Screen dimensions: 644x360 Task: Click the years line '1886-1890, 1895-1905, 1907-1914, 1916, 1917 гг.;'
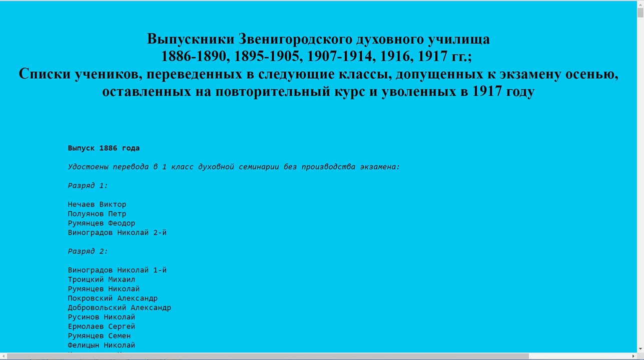316,56
